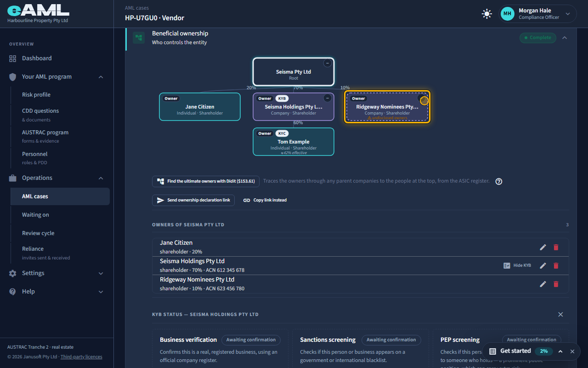Open Personnel roles & PDD
Screen dimensions: 588x368
(x=60, y=158)
